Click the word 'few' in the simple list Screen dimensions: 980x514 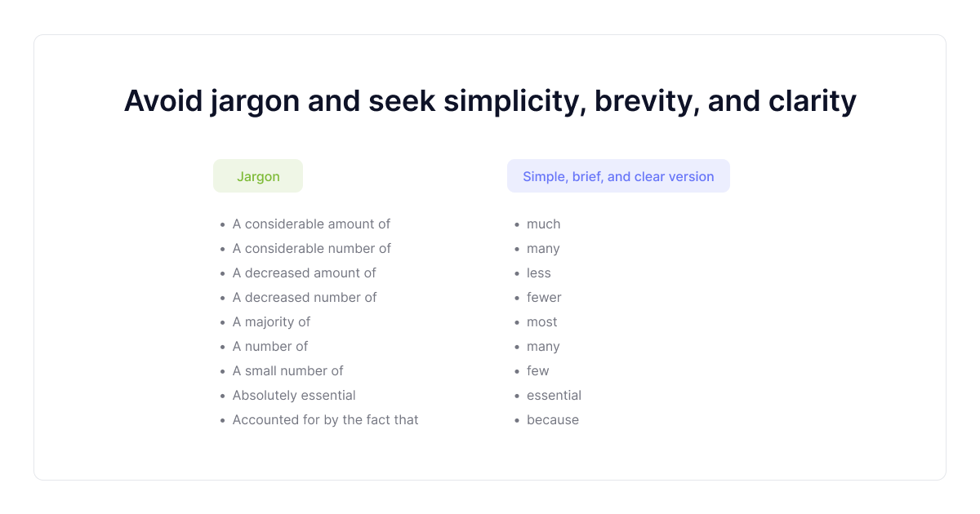coord(537,370)
